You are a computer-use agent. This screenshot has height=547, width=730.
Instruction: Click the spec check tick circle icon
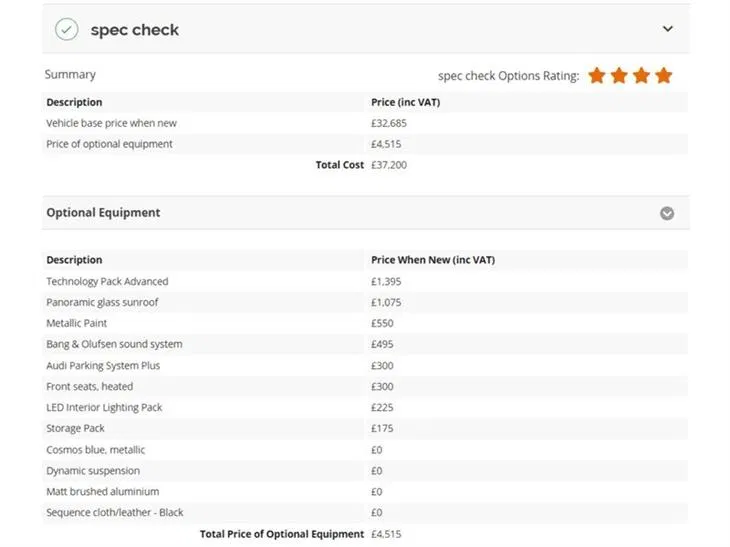click(x=67, y=29)
